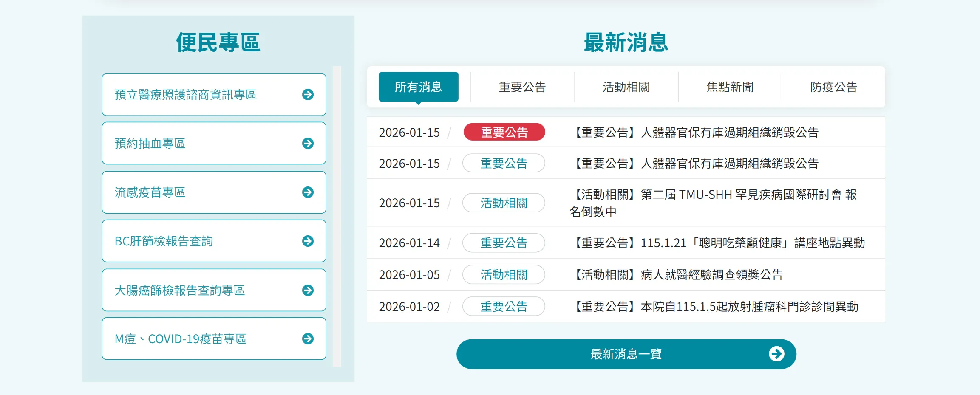
Task: Switch to the 重要公告 tab
Action: pos(522,87)
